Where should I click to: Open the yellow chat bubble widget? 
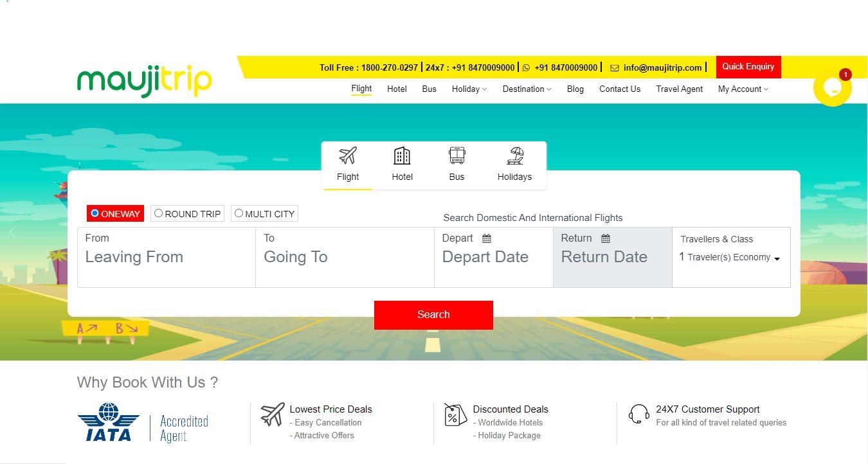pyautogui.click(x=832, y=87)
